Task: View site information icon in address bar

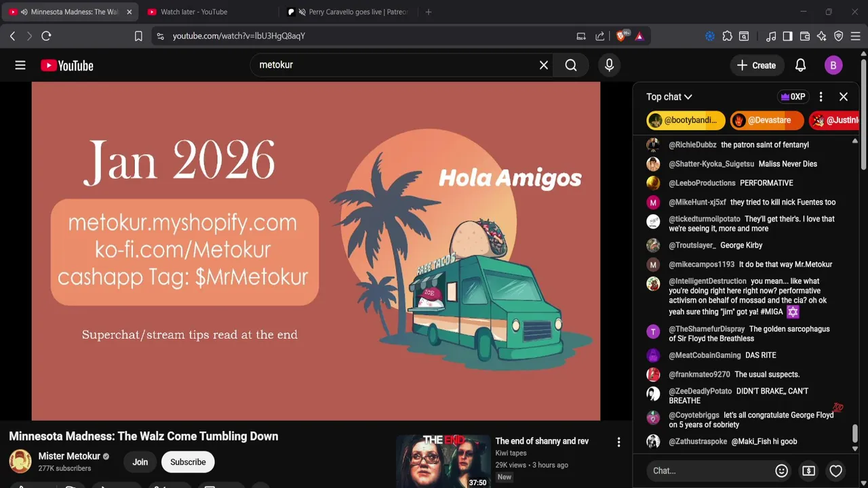Action: [x=160, y=36]
